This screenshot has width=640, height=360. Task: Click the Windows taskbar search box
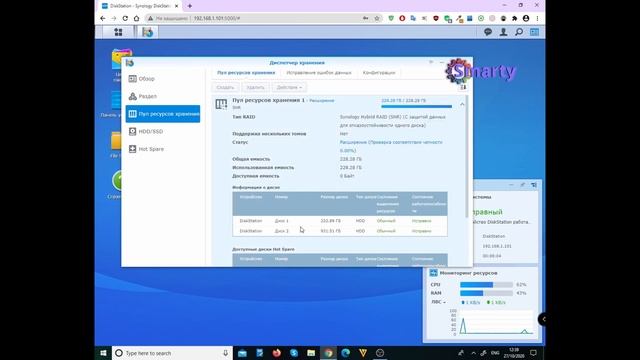[x=172, y=353]
